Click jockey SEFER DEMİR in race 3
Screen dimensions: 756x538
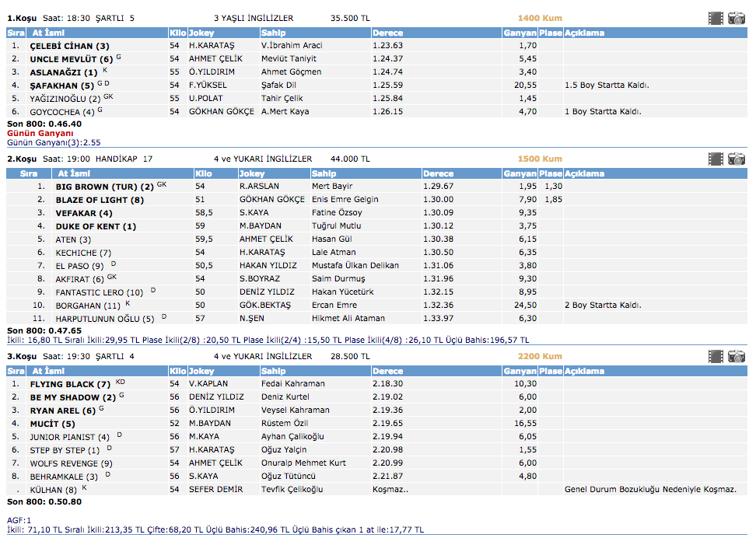click(x=216, y=490)
